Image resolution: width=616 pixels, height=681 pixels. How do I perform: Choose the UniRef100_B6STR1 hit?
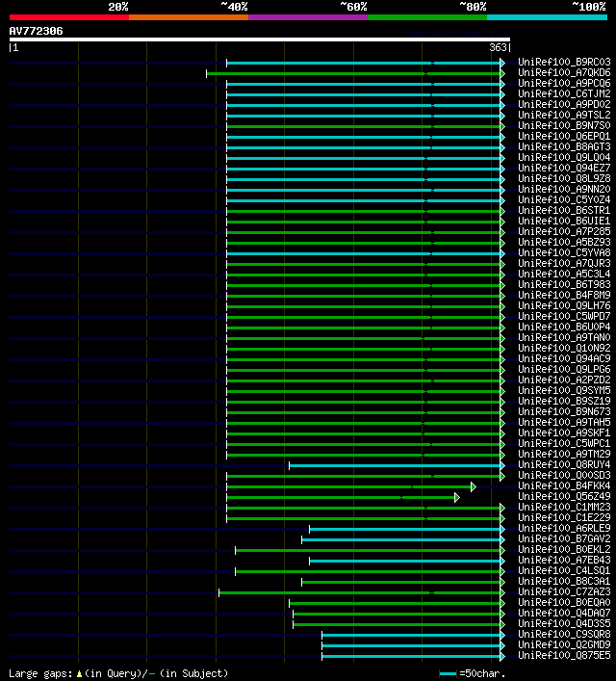point(564,210)
